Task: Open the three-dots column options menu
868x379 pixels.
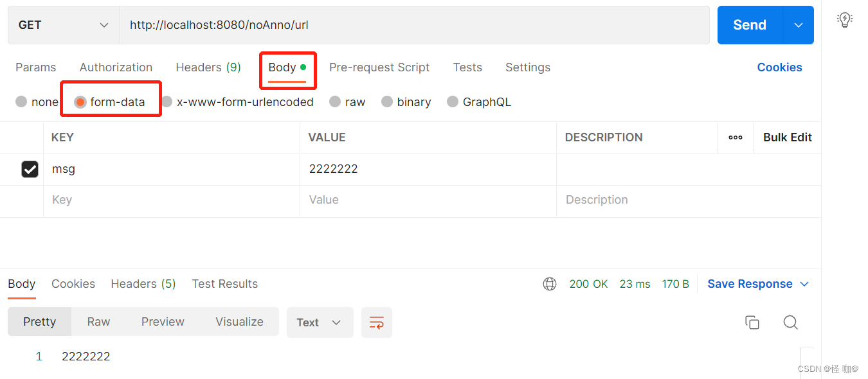Action: tap(736, 137)
